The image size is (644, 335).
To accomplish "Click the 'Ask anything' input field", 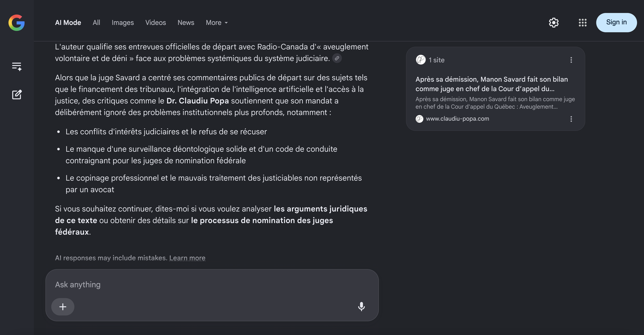I will tap(212, 284).
